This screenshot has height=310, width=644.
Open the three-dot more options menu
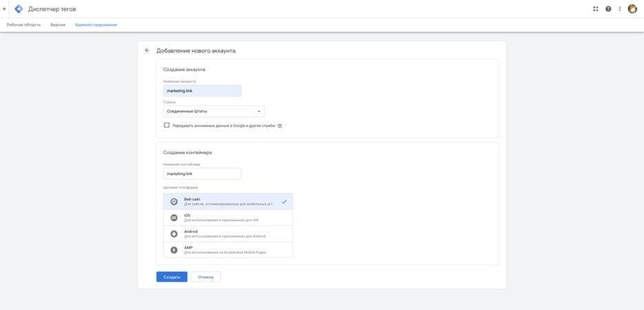coord(620,9)
